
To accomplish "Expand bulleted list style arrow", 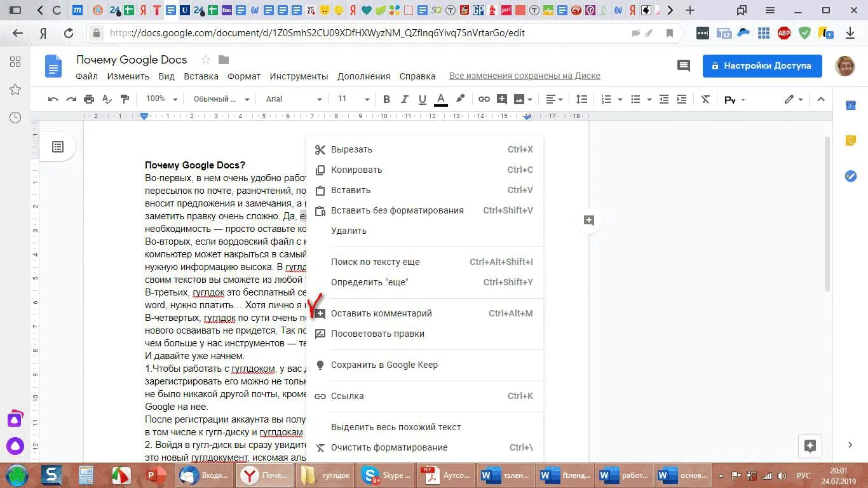I will (x=649, y=99).
